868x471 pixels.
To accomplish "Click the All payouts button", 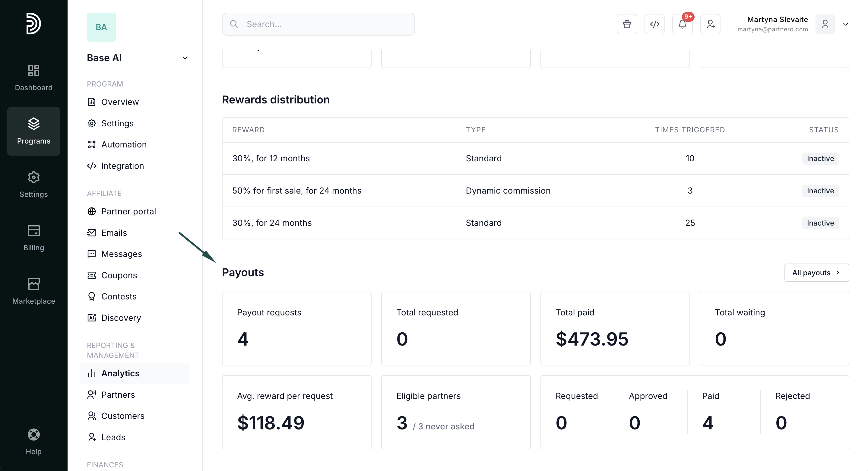I will (x=816, y=273).
